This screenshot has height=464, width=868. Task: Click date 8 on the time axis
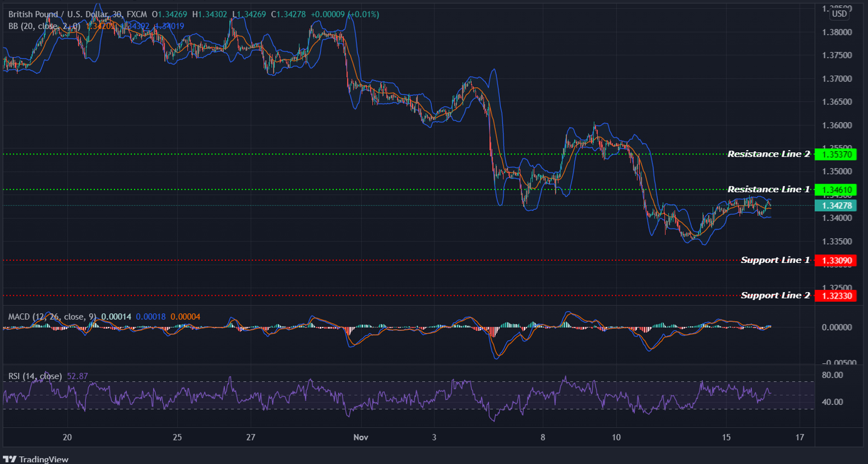click(543, 437)
